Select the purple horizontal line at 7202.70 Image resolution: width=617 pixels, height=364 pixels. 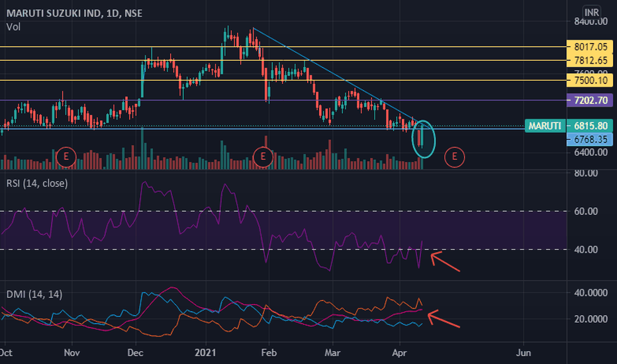click(x=283, y=101)
